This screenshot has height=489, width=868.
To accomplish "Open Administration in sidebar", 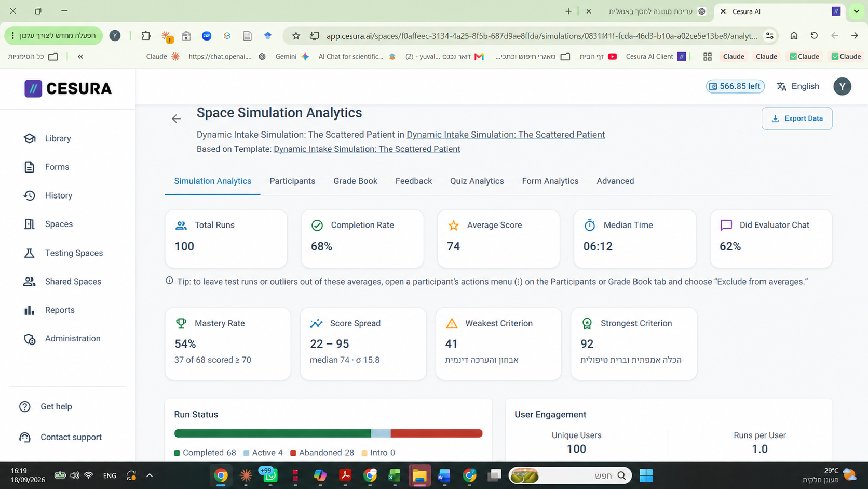I will pos(62,339).
